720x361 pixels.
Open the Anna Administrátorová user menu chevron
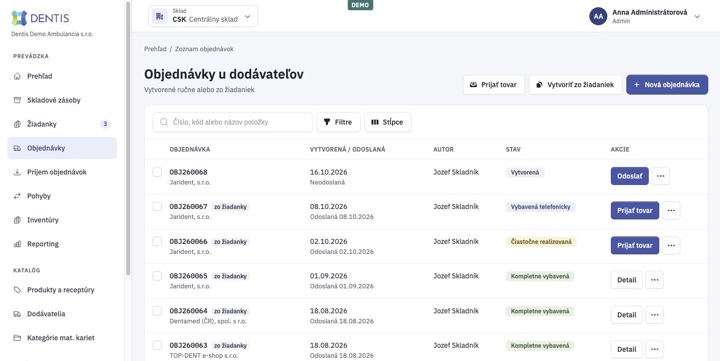(x=697, y=17)
